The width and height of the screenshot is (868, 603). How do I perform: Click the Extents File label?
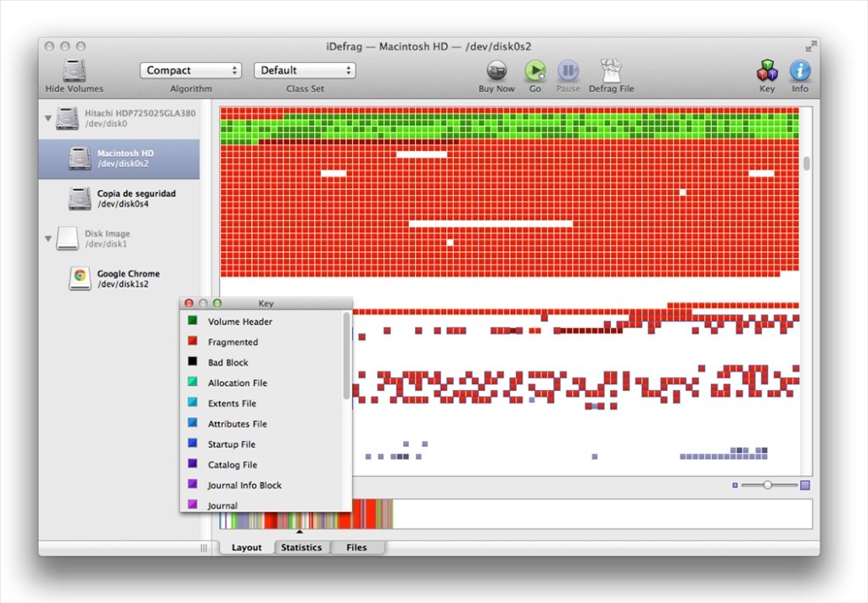pos(232,404)
